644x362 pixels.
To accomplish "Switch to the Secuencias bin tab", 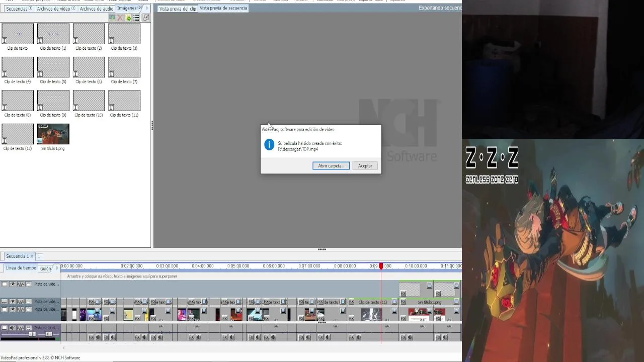I will click(x=19, y=9).
